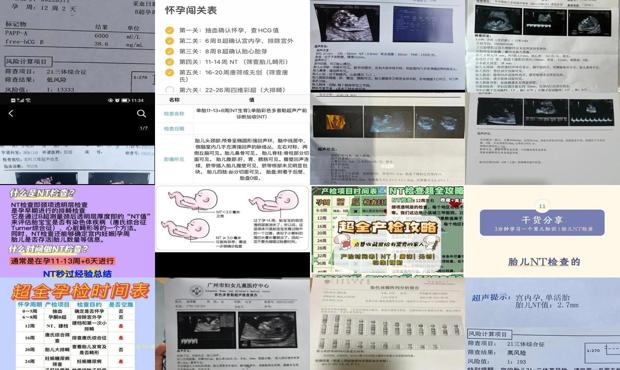
Task: Click the NT秒过经验总结 blue text
Action: [77, 273]
